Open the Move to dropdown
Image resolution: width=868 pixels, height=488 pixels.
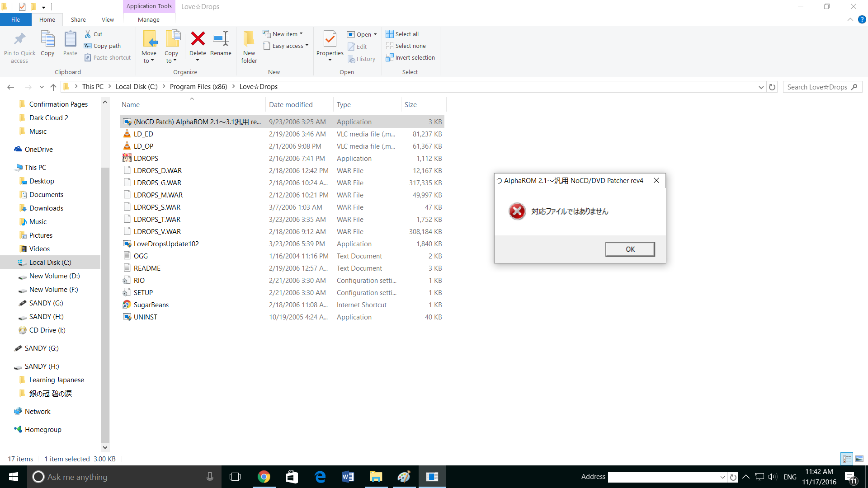(149, 57)
